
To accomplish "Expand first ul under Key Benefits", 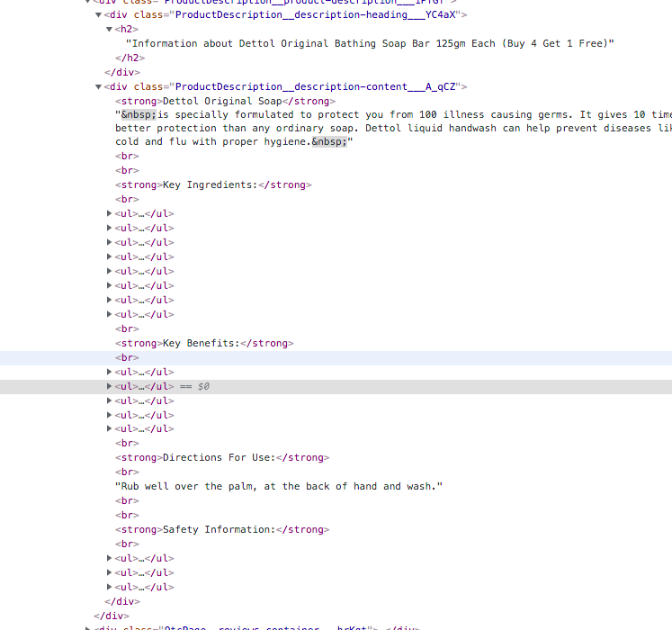I will click(109, 372).
